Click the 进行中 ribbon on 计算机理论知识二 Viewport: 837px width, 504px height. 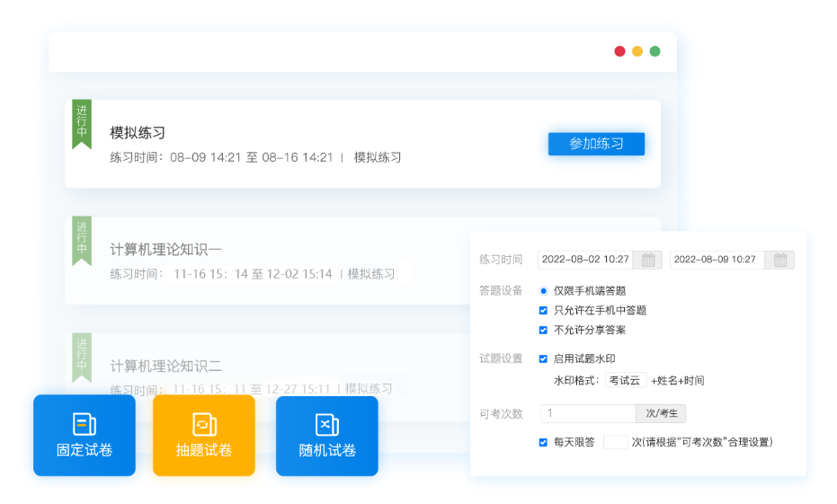coord(82,357)
